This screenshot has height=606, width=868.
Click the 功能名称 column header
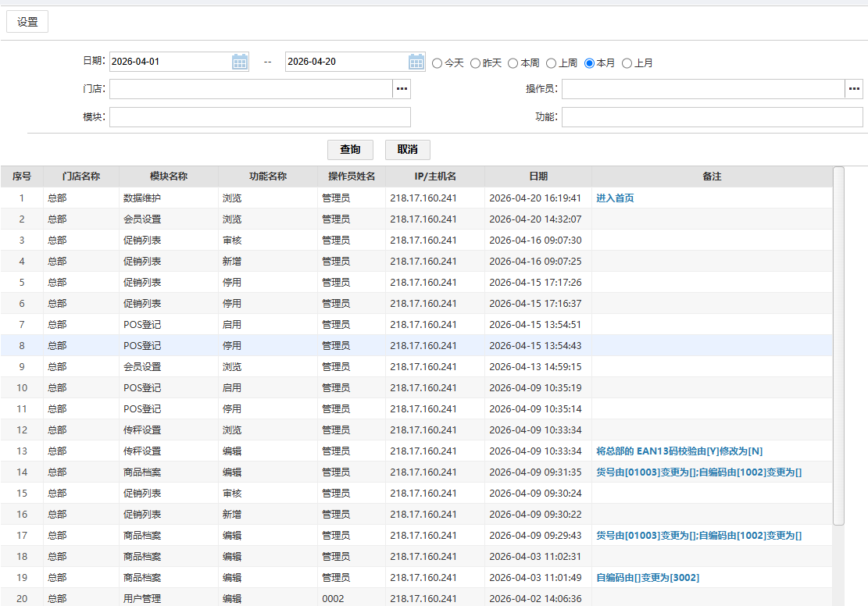pyautogui.click(x=267, y=176)
